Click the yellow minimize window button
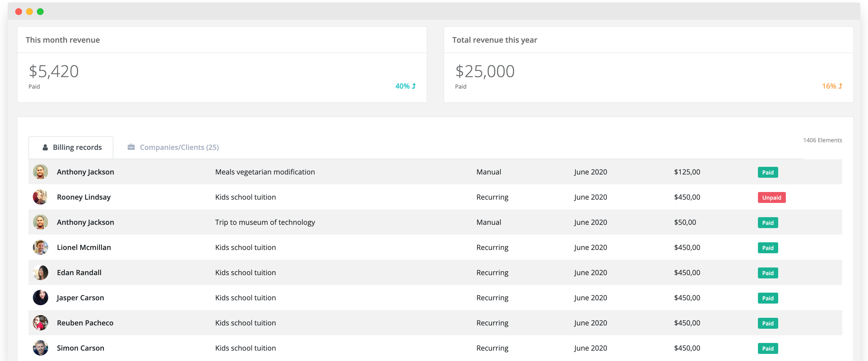Image resolution: width=868 pixels, height=361 pixels. (x=30, y=12)
